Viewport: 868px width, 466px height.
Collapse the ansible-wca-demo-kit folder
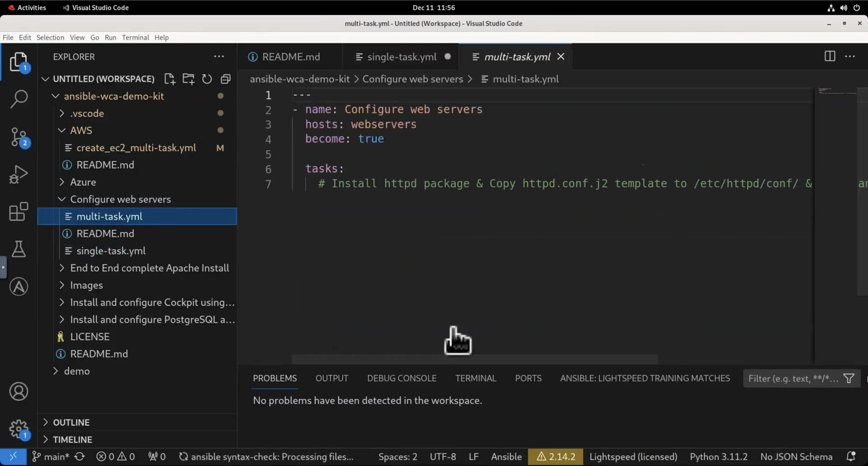[55, 96]
